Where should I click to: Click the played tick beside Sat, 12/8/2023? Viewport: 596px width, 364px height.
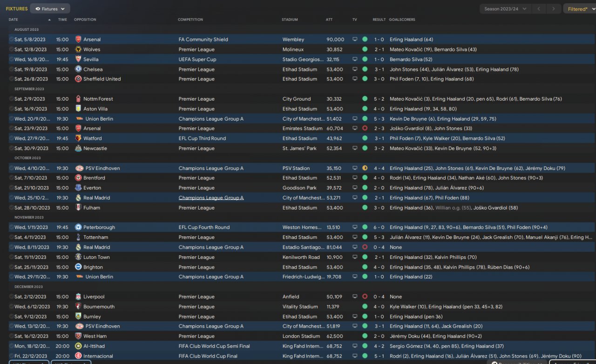point(11,49)
